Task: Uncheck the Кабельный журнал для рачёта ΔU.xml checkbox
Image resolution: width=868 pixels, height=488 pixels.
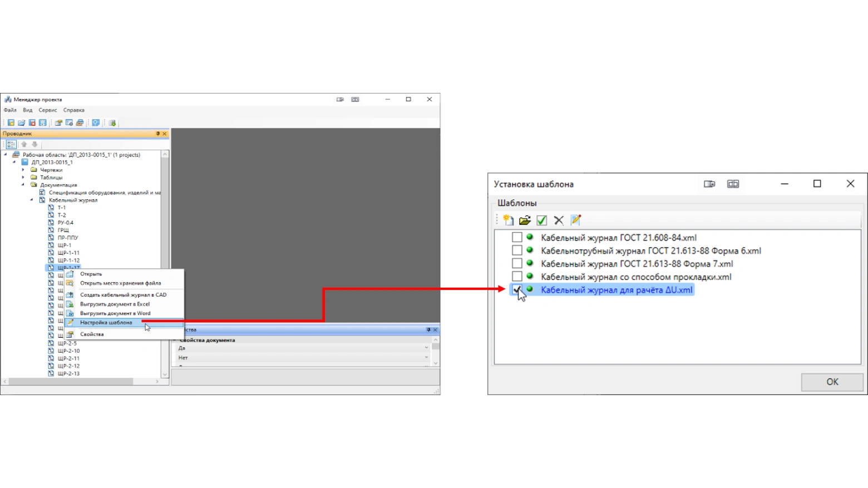Action: (x=517, y=289)
